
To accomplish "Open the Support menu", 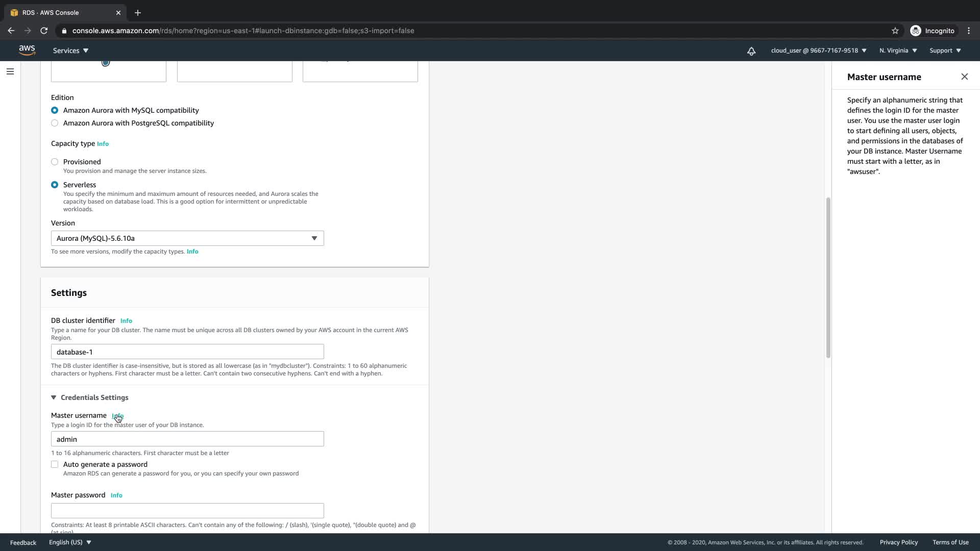I will [x=945, y=51].
